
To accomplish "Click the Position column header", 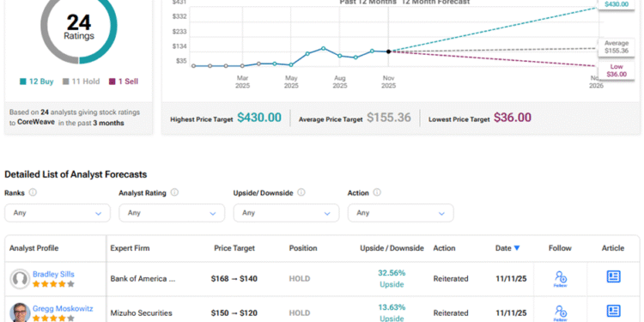I will pos(303,248).
